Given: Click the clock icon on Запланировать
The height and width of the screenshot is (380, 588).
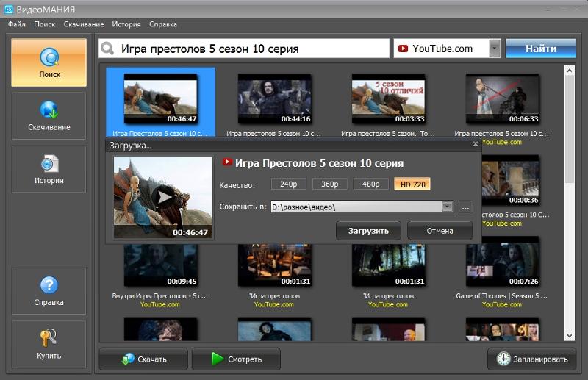Looking at the screenshot, I should click(503, 359).
